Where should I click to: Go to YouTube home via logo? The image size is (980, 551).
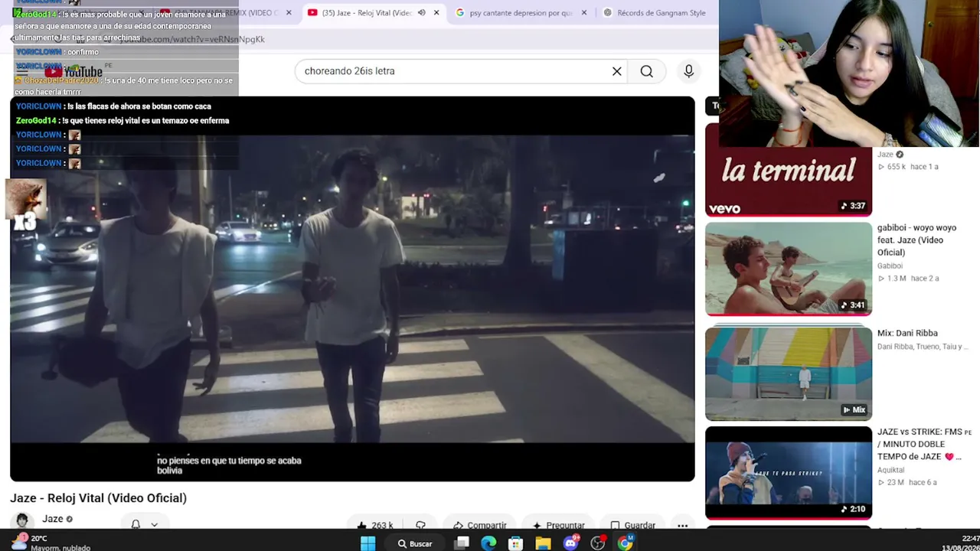[74, 72]
